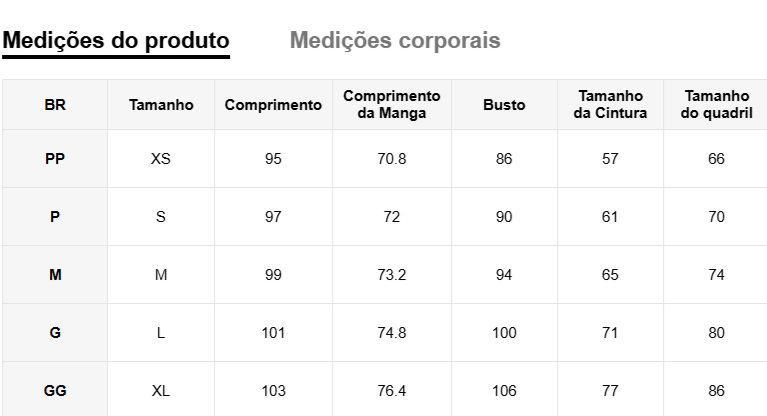Click bust value 94
This screenshot has width=767, height=416.
504,275
